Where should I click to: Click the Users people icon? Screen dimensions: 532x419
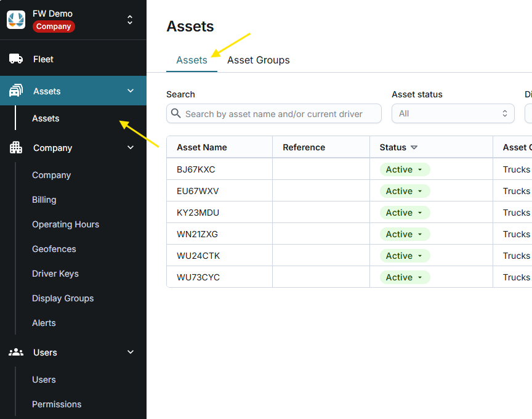16,352
